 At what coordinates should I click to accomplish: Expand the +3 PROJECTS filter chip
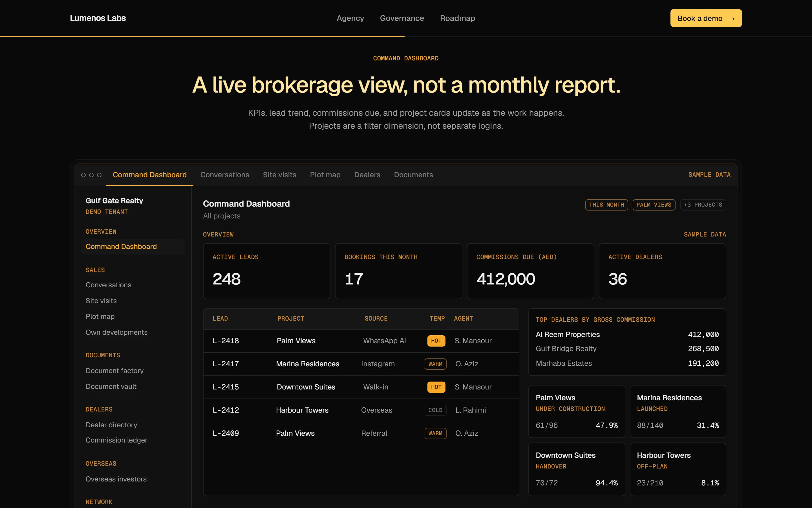click(x=703, y=205)
